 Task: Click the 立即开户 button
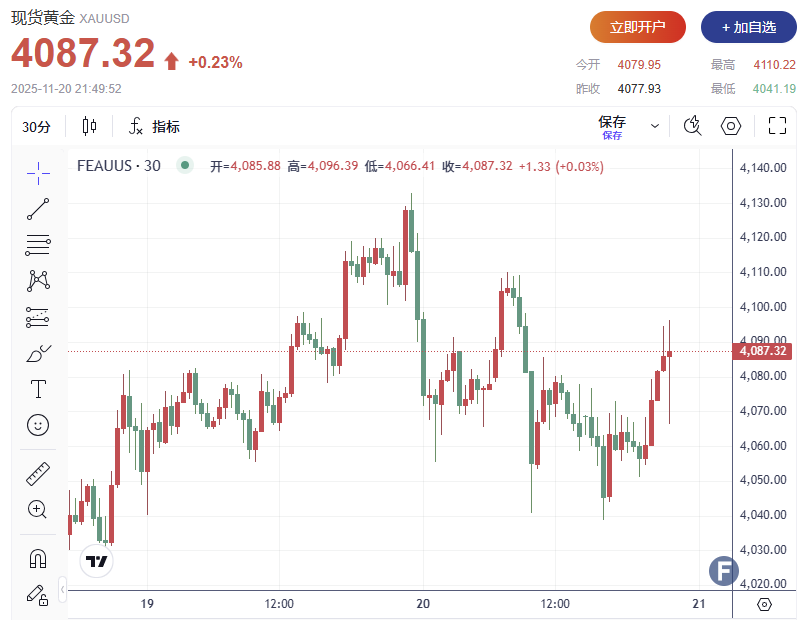637,27
